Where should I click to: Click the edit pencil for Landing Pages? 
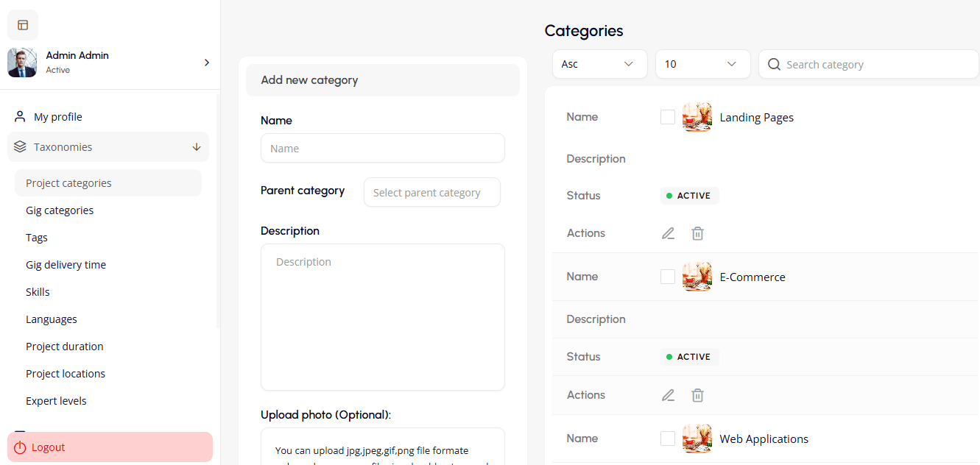[668, 233]
